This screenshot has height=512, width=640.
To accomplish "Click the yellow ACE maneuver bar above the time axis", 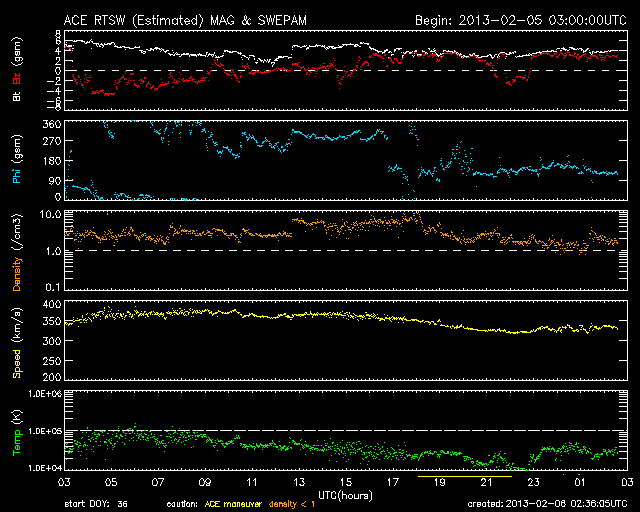I will tap(464, 476).
